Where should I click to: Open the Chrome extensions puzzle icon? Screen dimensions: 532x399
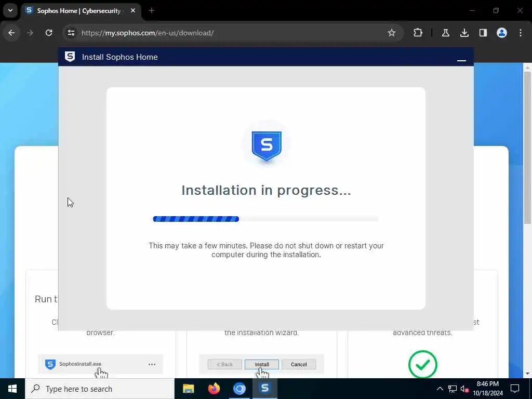click(x=418, y=33)
